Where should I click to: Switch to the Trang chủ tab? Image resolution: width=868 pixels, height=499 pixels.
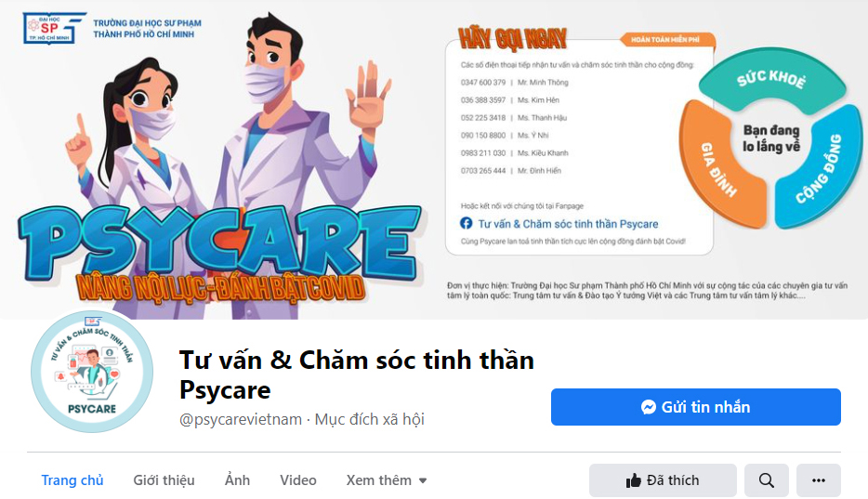tap(72, 480)
